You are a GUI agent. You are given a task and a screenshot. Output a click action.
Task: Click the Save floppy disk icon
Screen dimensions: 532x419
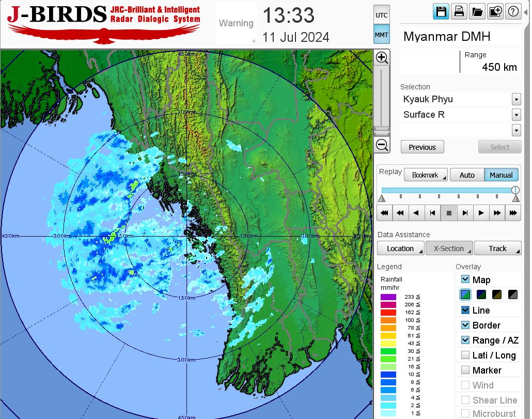tap(441, 11)
